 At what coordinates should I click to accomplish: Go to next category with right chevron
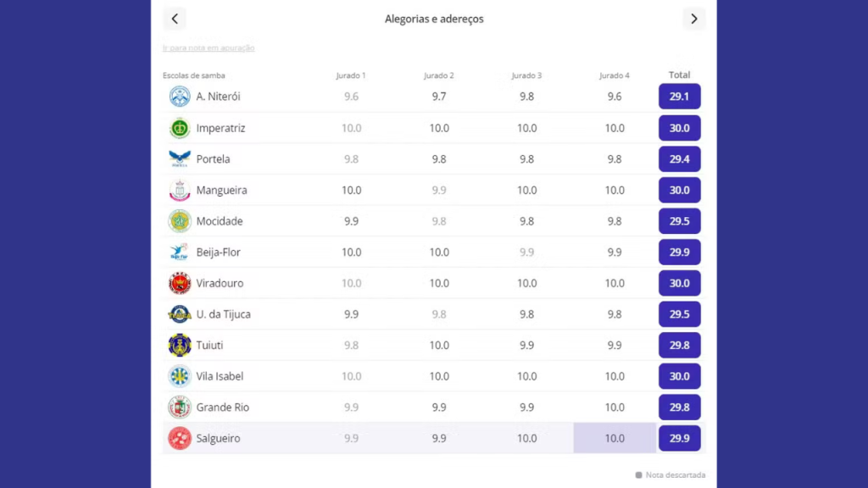(x=694, y=19)
